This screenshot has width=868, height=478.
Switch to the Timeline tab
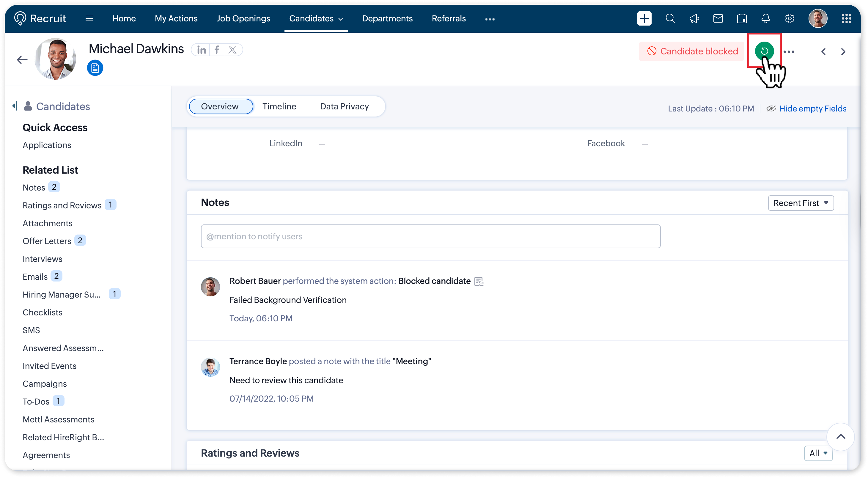click(x=279, y=106)
